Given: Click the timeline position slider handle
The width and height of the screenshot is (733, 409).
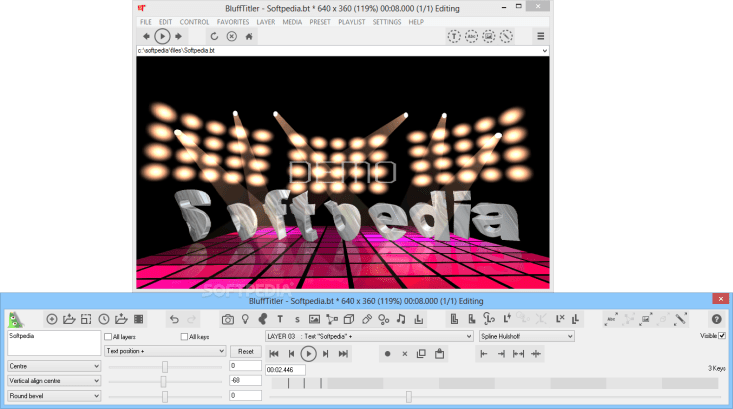Looking at the screenshot, I should (x=409, y=397).
